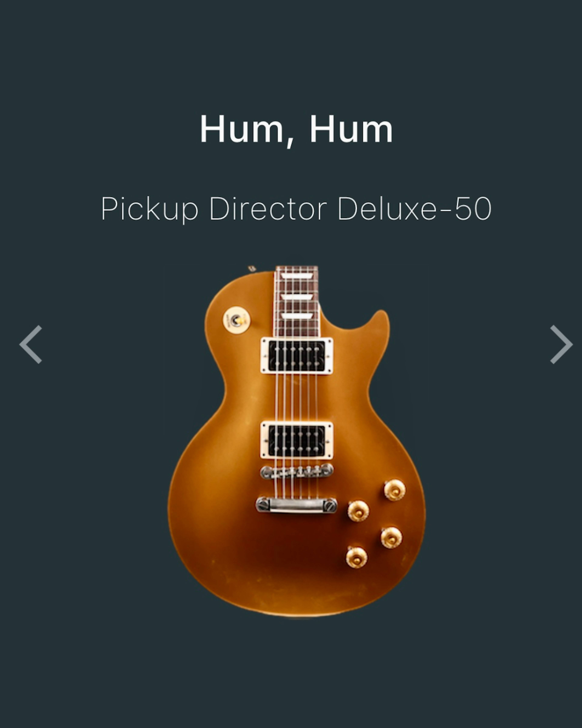The width and height of the screenshot is (582, 728).
Task: Go to the previous guitar with left chevron
Action: 31,344
